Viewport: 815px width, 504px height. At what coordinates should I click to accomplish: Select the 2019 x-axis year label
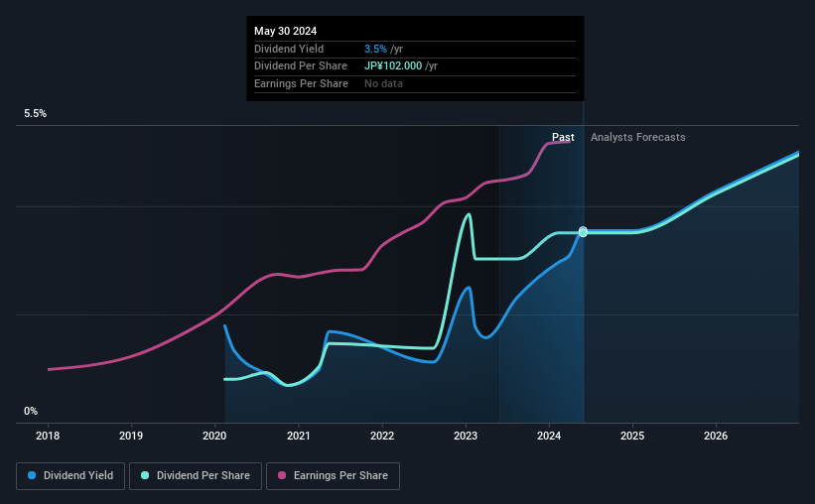[131, 436]
